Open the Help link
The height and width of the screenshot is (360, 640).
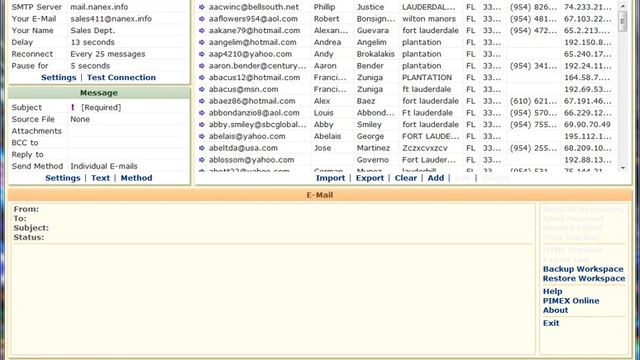click(553, 291)
